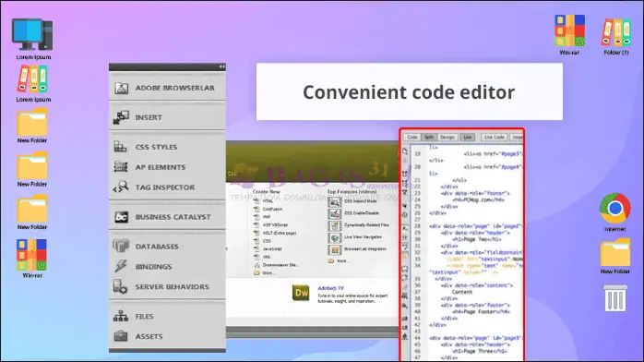
Task: Click the Page Two heading code line
Action: [x=476, y=239]
